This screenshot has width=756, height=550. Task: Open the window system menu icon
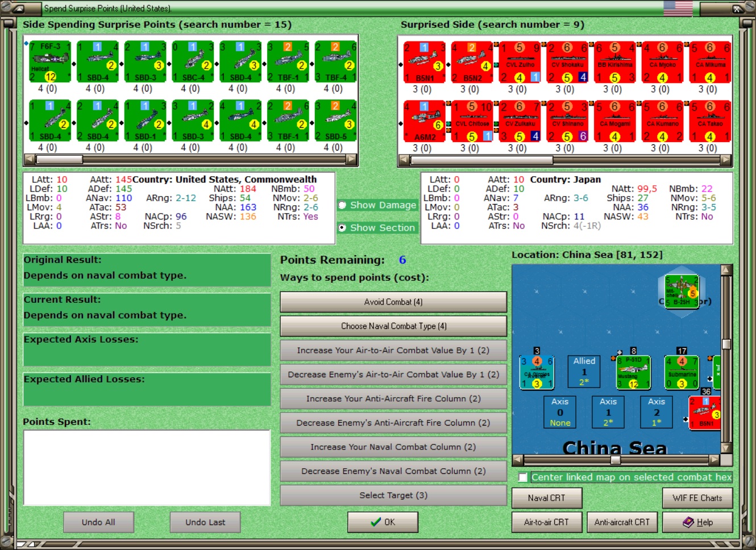coord(18,9)
